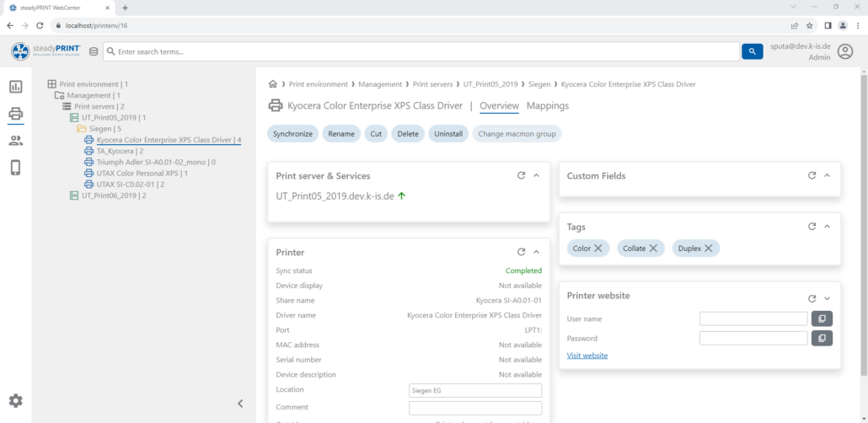
Task: Click the browser share icon
Action: click(x=795, y=25)
